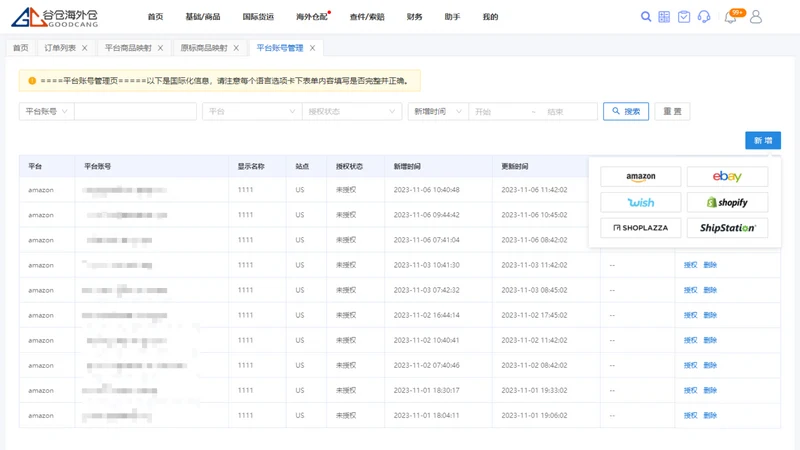Close the 平台商品映射 tab
The width and height of the screenshot is (800, 450).
point(160,48)
